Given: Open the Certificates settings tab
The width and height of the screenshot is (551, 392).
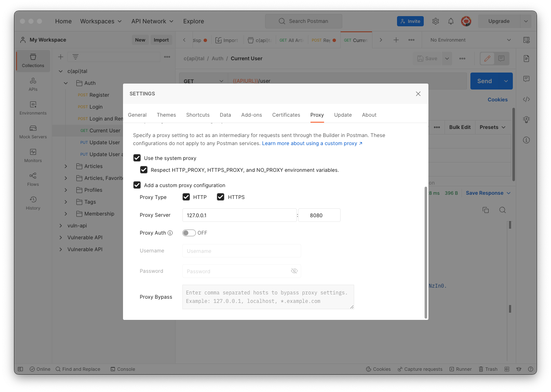Looking at the screenshot, I should 286,115.
